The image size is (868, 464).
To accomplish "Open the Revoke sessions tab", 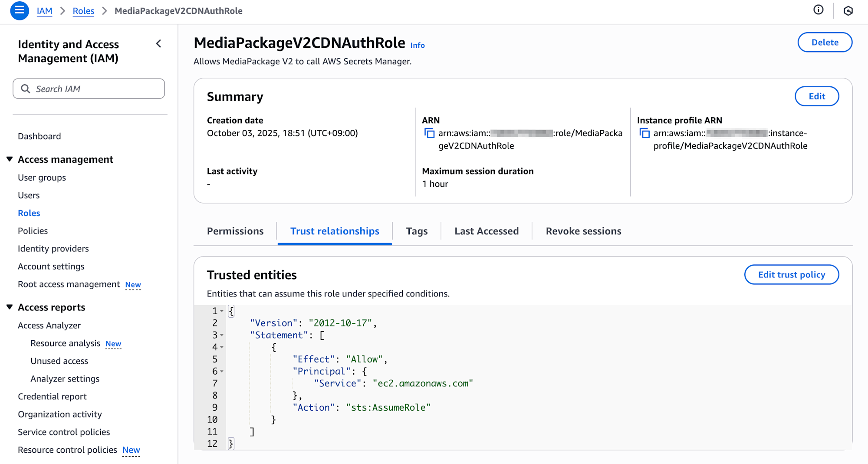I will click(x=583, y=231).
